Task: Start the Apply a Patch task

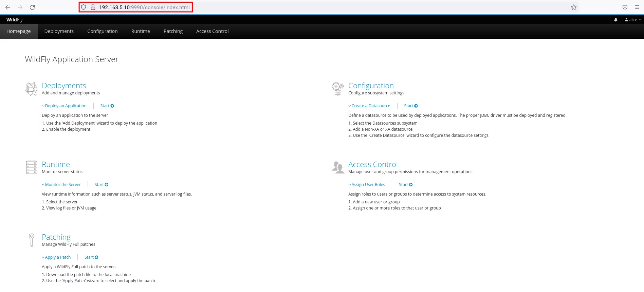Action: [x=91, y=257]
